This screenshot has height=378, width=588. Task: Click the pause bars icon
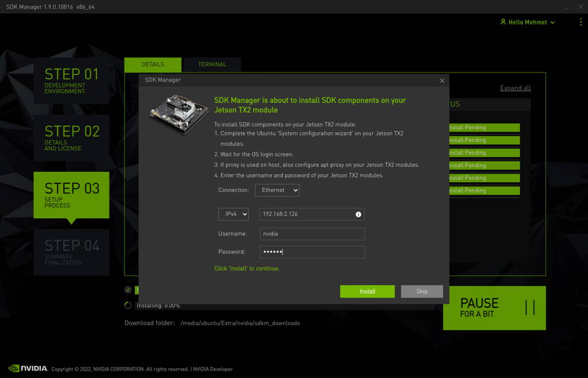[530, 307]
